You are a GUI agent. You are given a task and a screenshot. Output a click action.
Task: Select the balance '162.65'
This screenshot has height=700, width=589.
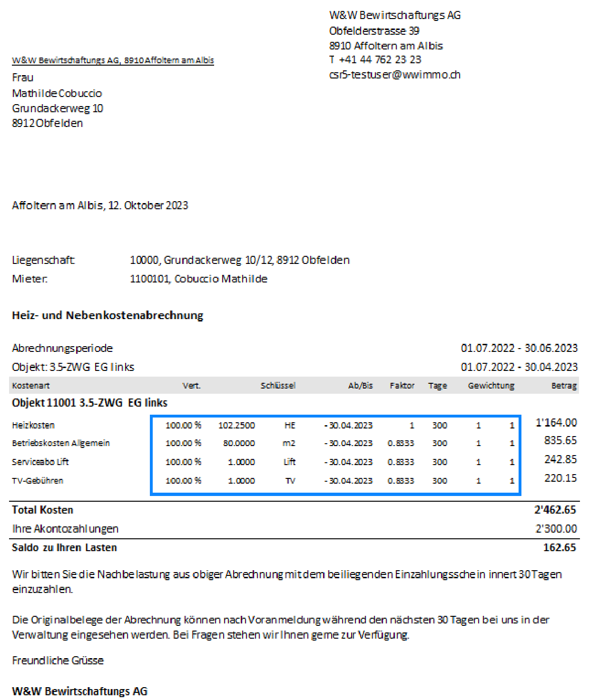560,547
